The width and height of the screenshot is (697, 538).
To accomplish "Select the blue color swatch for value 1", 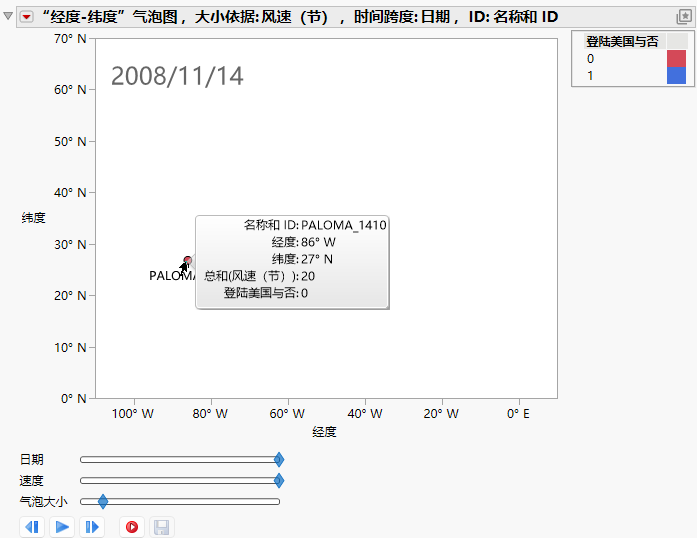I will 676,76.
